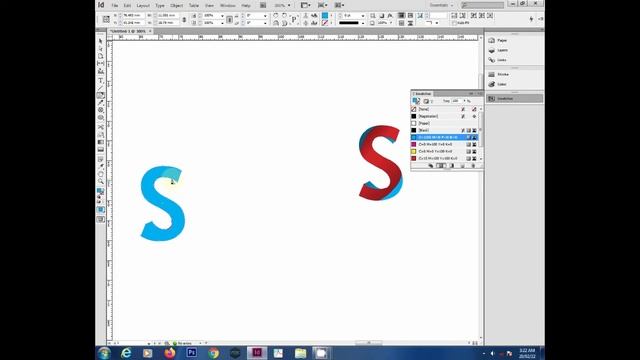Select the [Paper] swatch
Screen dimensions: 640x360
point(444,123)
